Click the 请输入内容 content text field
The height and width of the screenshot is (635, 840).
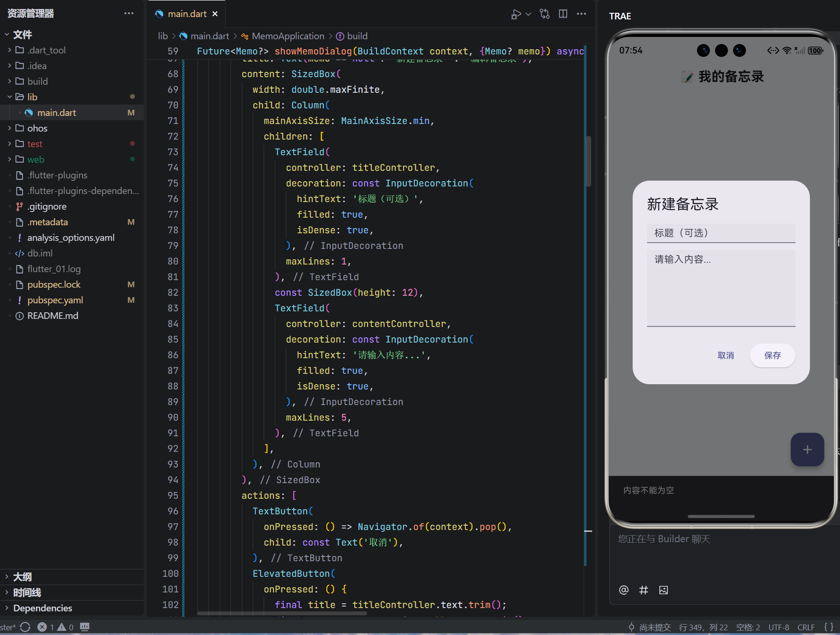[x=721, y=288]
